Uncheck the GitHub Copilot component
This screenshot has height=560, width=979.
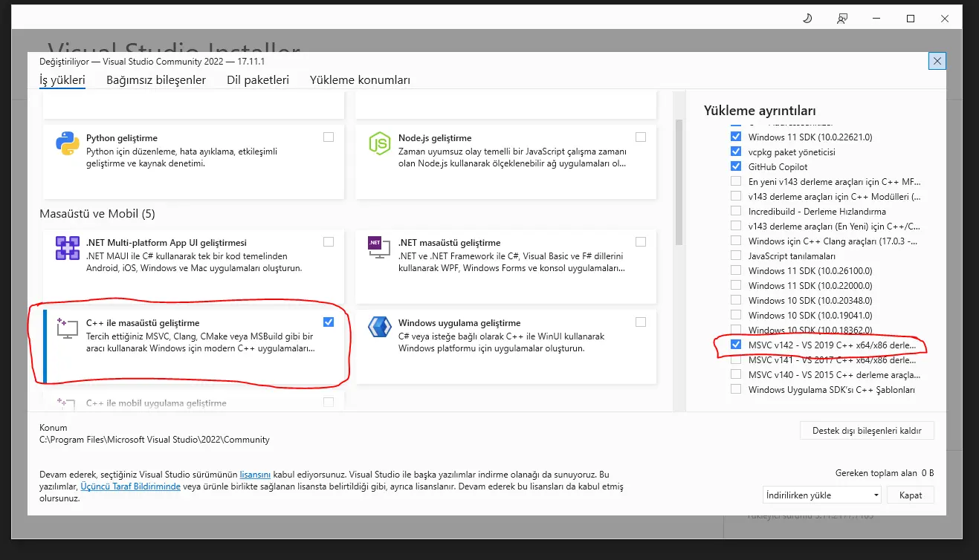pos(736,166)
